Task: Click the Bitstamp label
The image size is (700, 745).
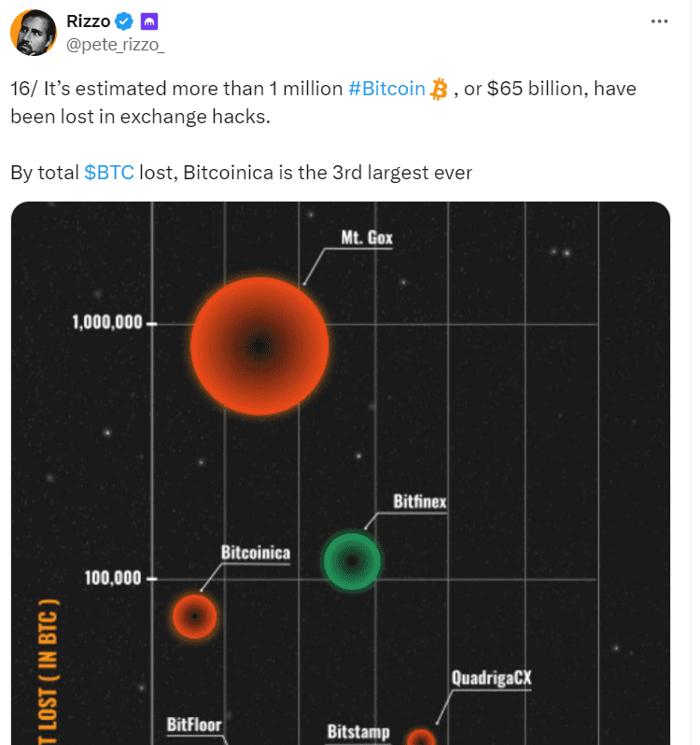Action: coord(358,731)
